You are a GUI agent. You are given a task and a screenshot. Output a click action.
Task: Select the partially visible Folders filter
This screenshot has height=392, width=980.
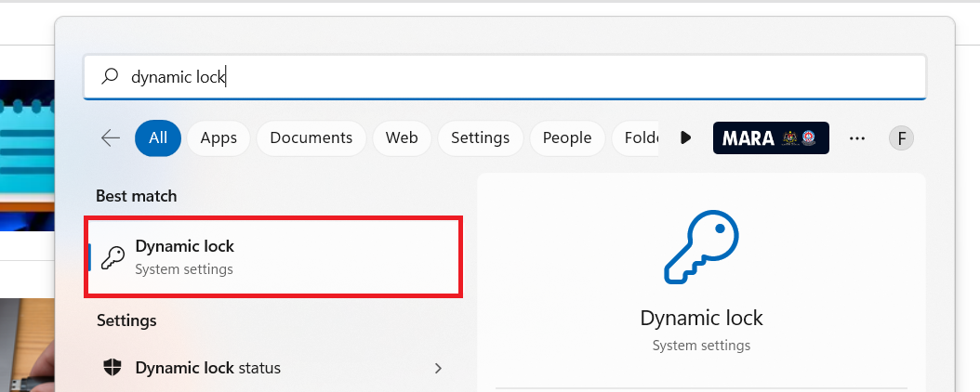pyautogui.click(x=640, y=137)
